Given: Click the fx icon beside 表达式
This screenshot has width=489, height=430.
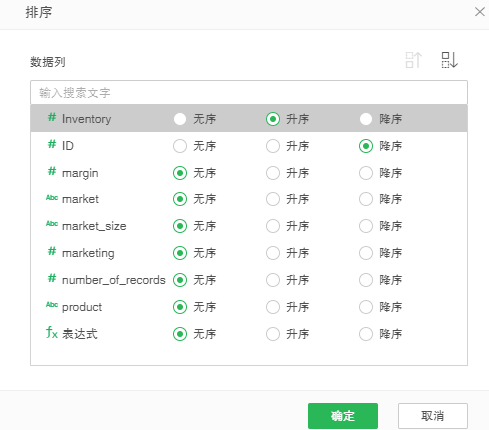Looking at the screenshot, I should pyautogui.click(x=52, y=332).
